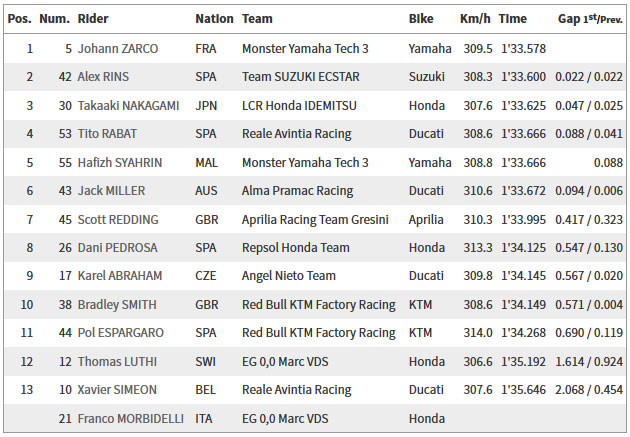Click Bradley SMITH rider name

[117, 305]
